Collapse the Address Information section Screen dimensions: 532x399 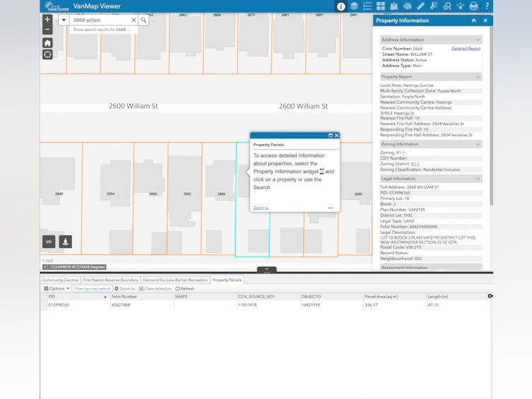pos(478,40)
